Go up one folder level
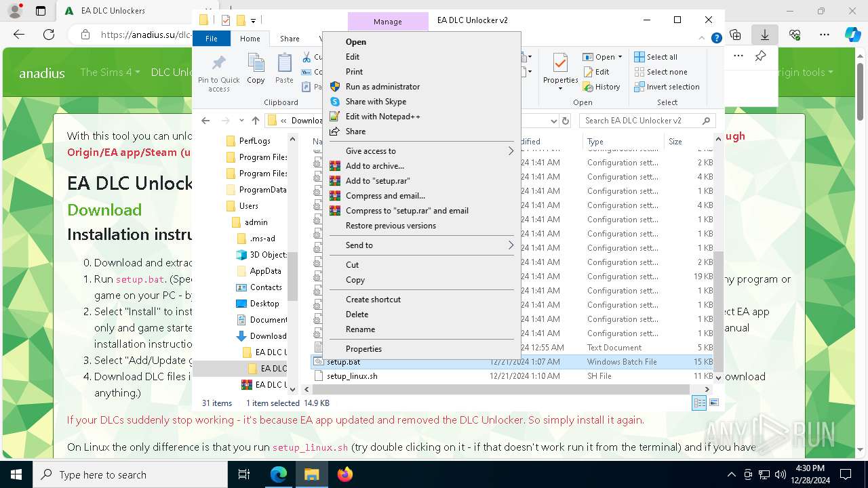The image size is (868, 488). pos(255,121)
